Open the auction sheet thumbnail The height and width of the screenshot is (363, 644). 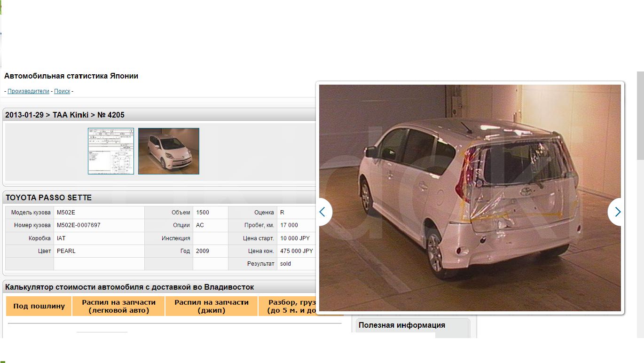click(111, 151)
